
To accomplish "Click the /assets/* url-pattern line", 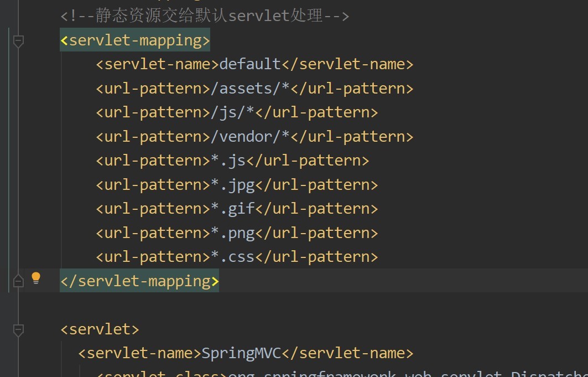I will point(254,89).
